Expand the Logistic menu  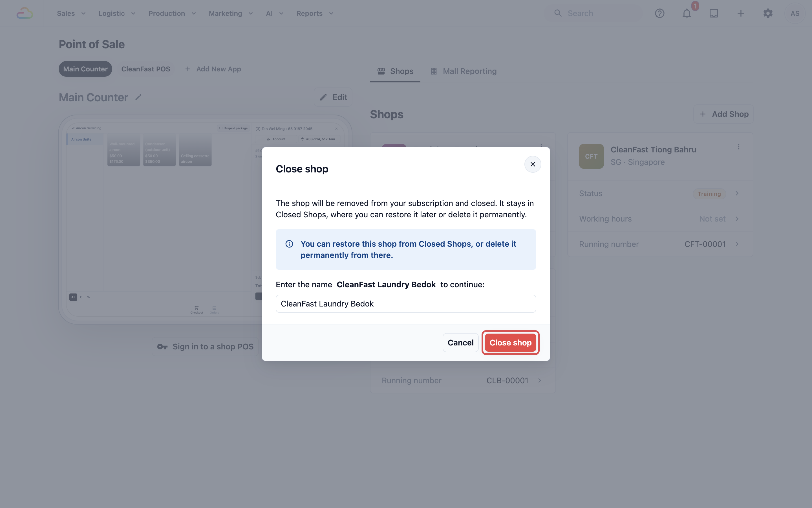tap(117, 14)
